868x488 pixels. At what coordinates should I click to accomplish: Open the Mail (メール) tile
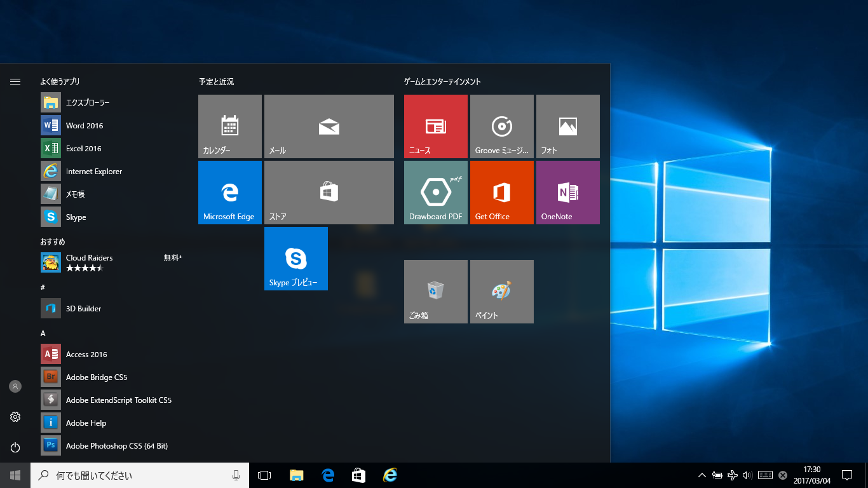tap(329, 126)
